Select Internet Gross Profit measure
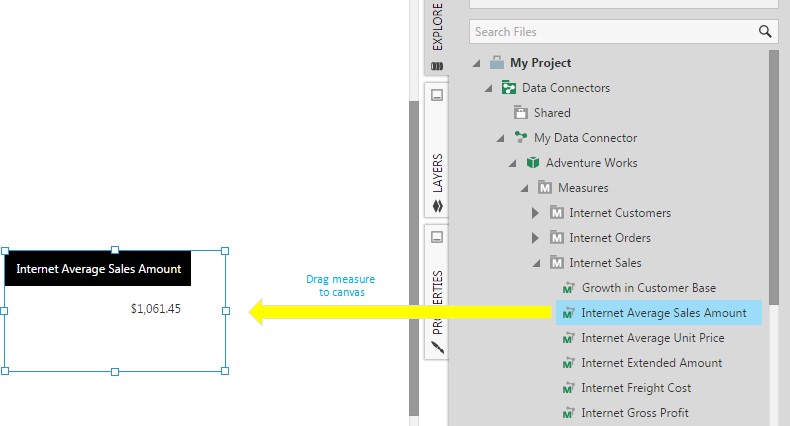The height and width of the screenshot is (426, 790). point(635,413)
